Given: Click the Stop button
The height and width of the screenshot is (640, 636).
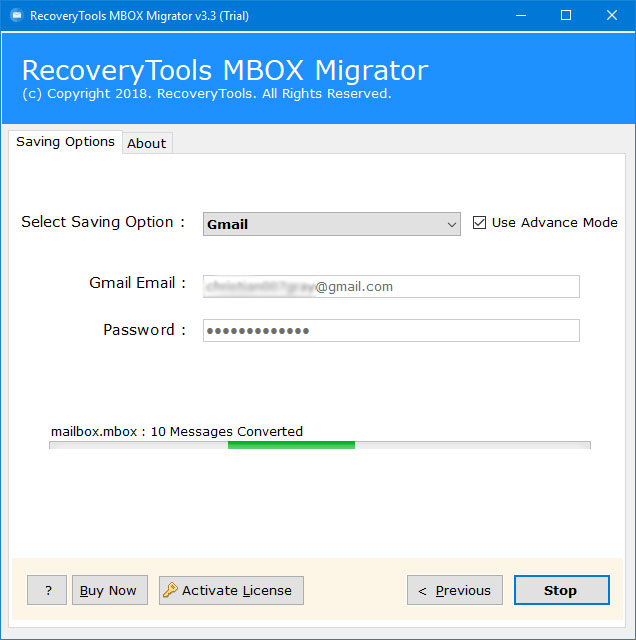Looking at the screenshot, I should point(561,590).
